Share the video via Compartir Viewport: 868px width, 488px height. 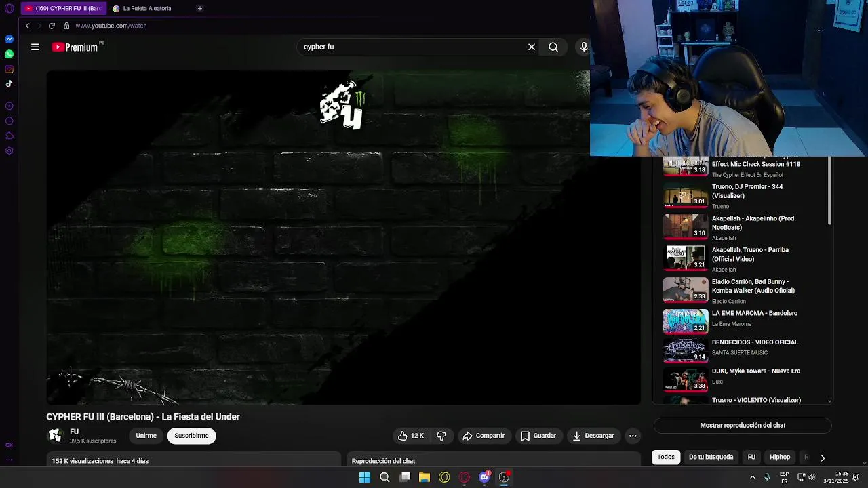(484, 436)
